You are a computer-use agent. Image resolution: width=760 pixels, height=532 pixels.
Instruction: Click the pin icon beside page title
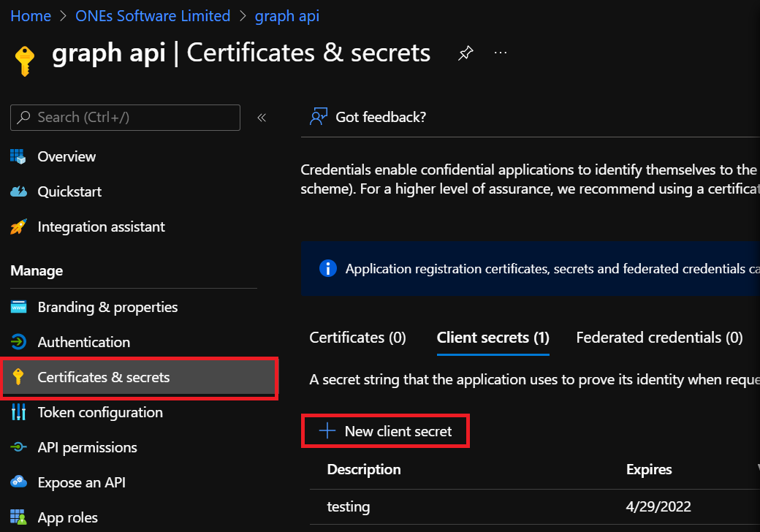point(465,53)
